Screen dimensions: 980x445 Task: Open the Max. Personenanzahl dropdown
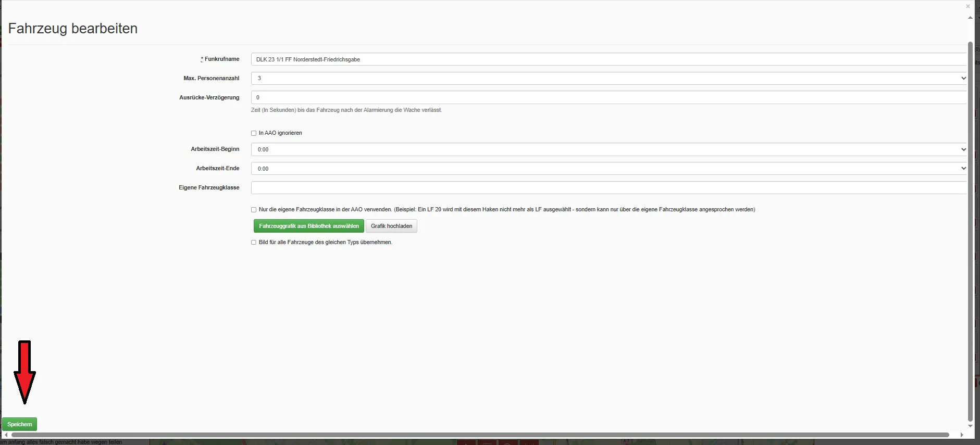609,78
